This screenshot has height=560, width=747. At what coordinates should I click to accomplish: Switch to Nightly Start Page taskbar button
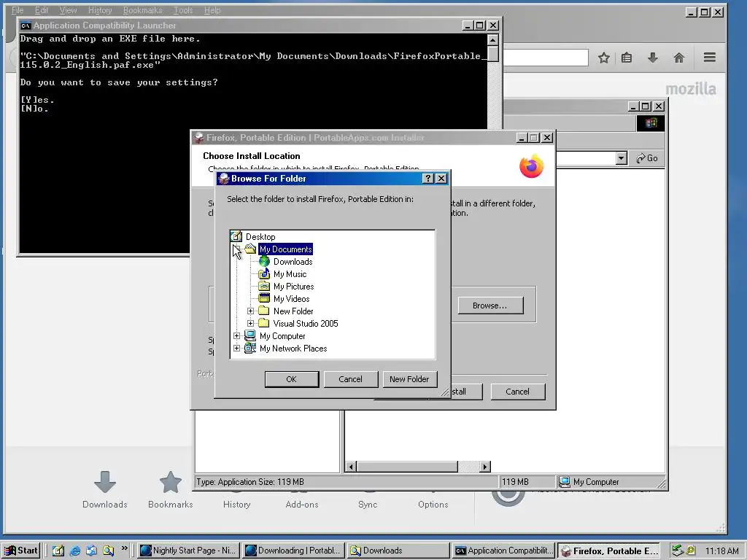click(188, 551)
